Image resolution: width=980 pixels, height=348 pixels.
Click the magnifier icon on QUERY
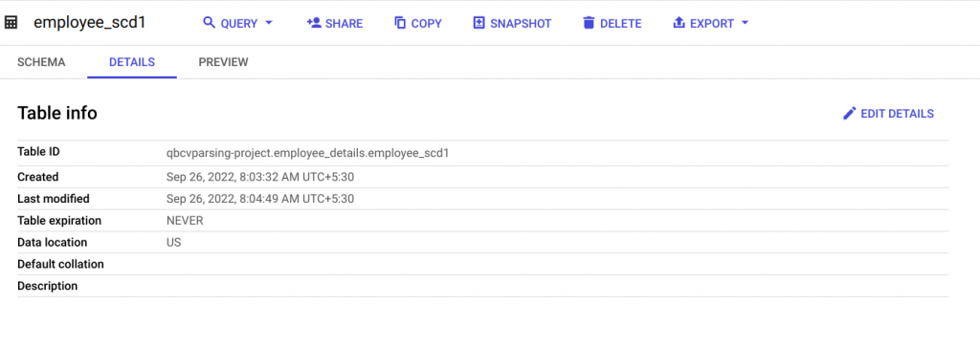[209, 23]
